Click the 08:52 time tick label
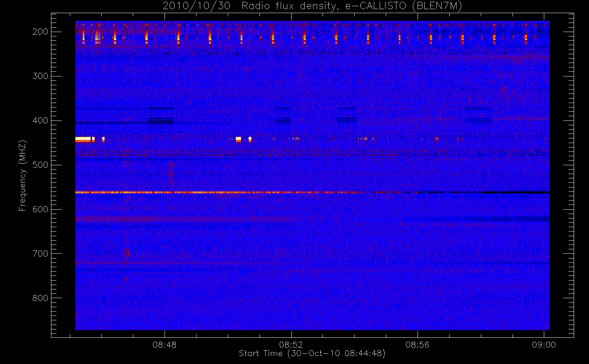This screenshot has height=364, width=589. pyautogui.click(x=291, y=344)
